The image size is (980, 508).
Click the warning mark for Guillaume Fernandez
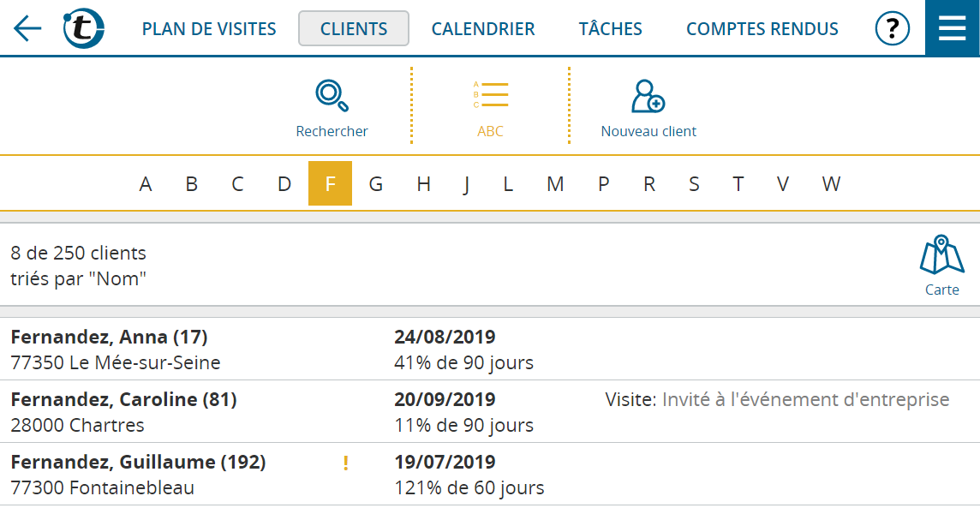tap(345, 463)
